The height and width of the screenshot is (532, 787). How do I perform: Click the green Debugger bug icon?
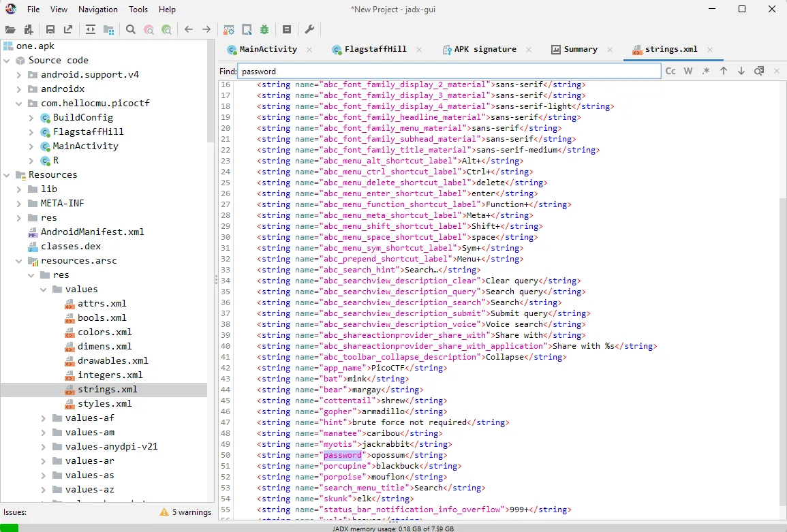264,29
